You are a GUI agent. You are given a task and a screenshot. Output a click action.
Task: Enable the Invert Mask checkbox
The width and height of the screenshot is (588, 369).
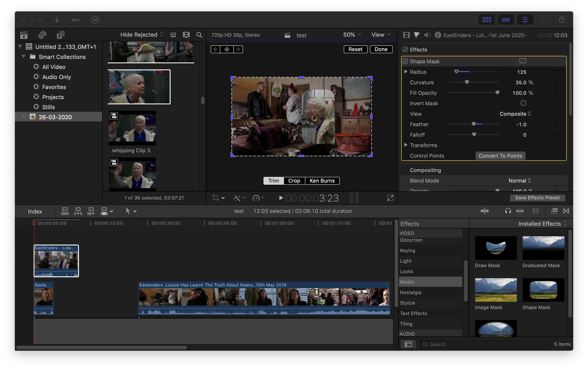pyautogui.click(x=523, y=103)
